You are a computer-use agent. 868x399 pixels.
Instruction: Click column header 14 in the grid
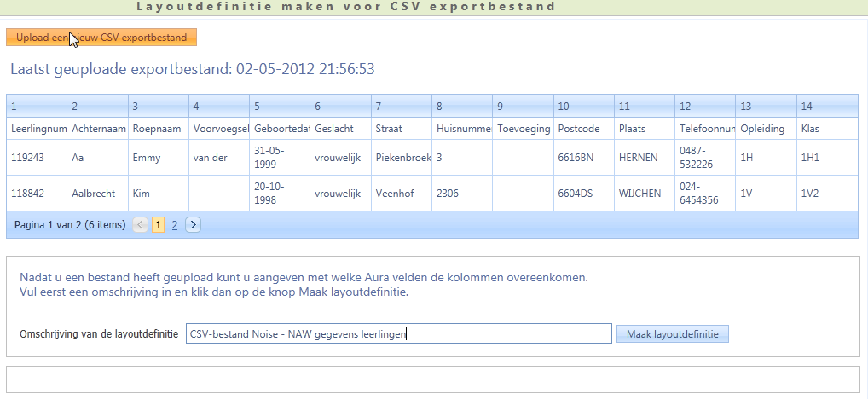[x=826, y=107]
